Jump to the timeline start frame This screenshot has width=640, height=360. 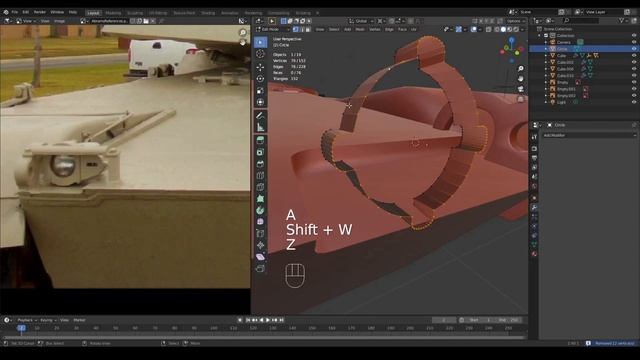(x=248, y=320)
